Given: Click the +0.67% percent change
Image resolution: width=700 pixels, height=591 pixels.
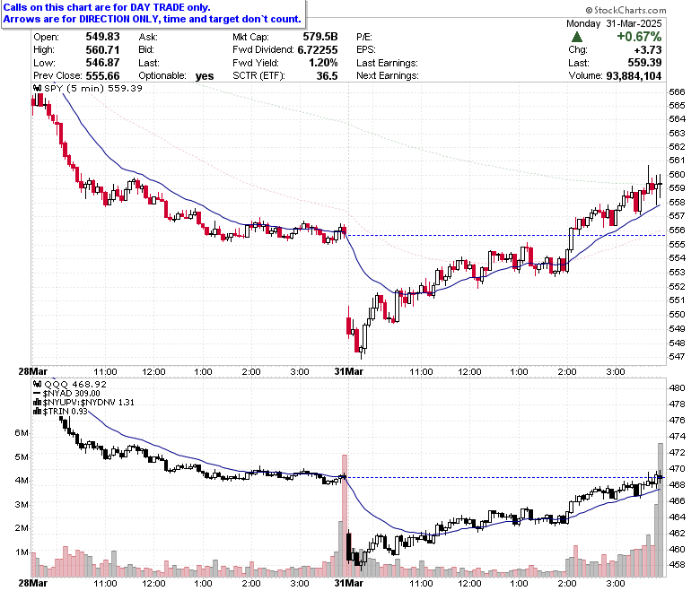Looking at the screenshot, I should click(x=639, y=37).
